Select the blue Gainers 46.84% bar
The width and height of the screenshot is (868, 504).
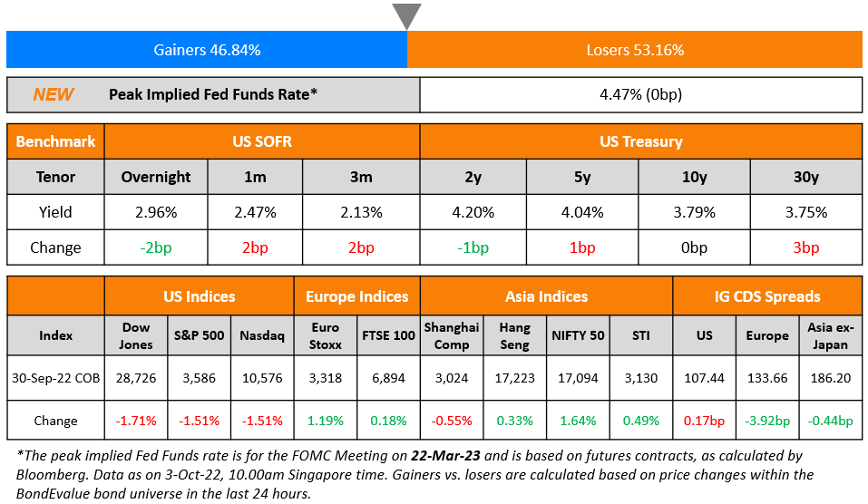coord(207,50)
